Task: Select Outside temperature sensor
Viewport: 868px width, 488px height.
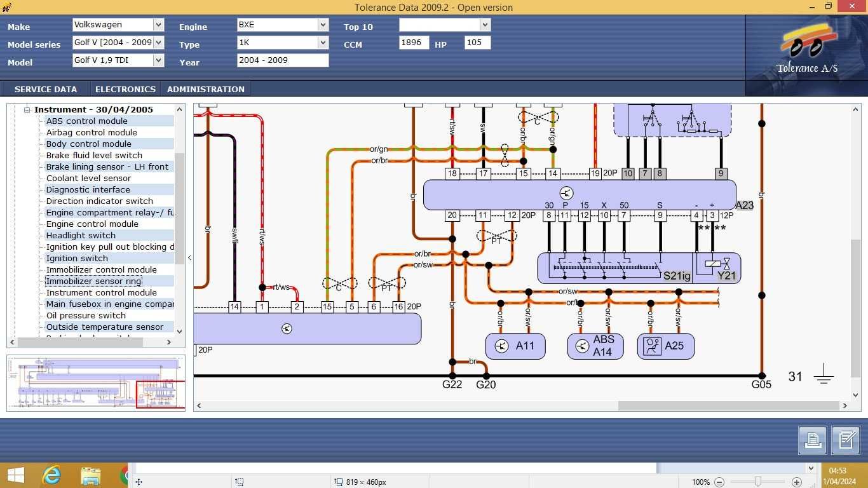Action: click(105, 327)
